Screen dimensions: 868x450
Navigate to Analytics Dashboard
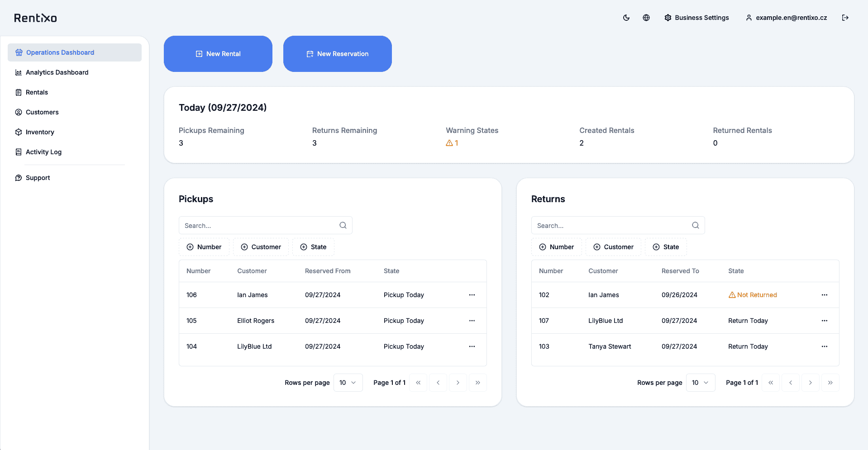pos(57,72)
